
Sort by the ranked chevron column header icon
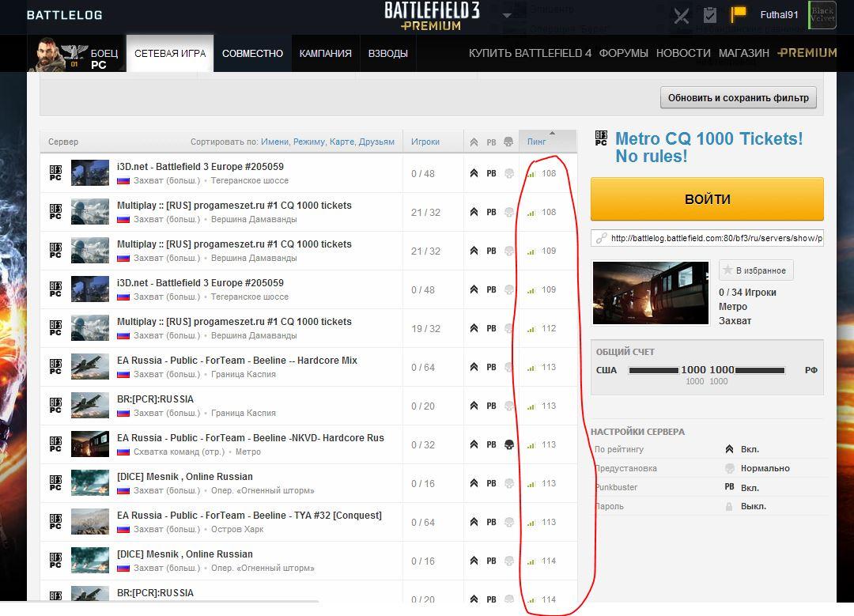[x=474, y=142]
